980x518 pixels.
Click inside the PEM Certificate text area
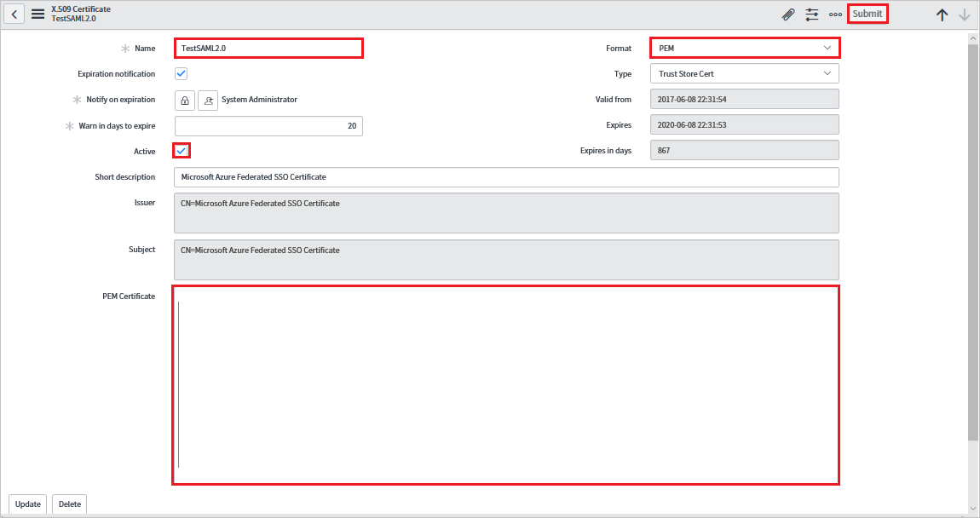505,385
